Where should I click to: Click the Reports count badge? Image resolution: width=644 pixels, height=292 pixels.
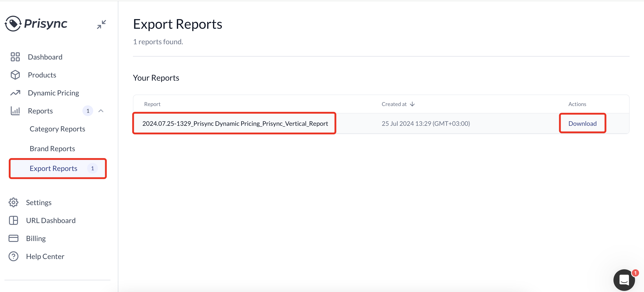click(88, 111)
